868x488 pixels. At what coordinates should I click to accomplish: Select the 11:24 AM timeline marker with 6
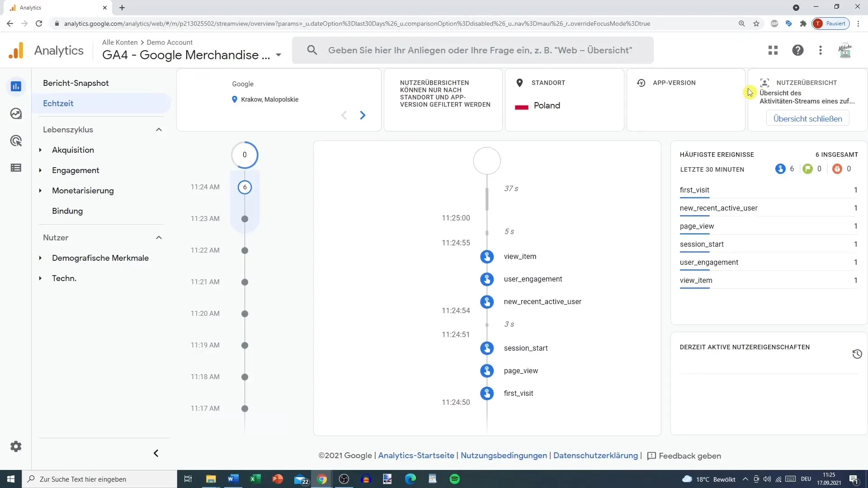tap(245, 187)
